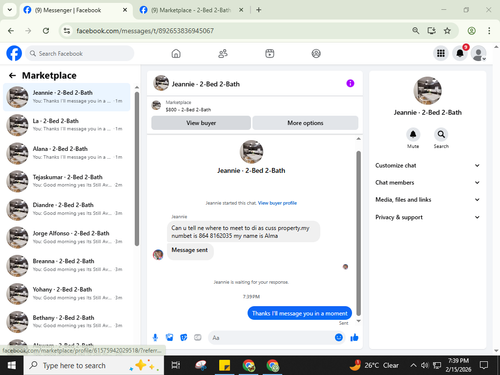
Task: Open the taskbar notification center icon
Action: [x=484, y=366]
